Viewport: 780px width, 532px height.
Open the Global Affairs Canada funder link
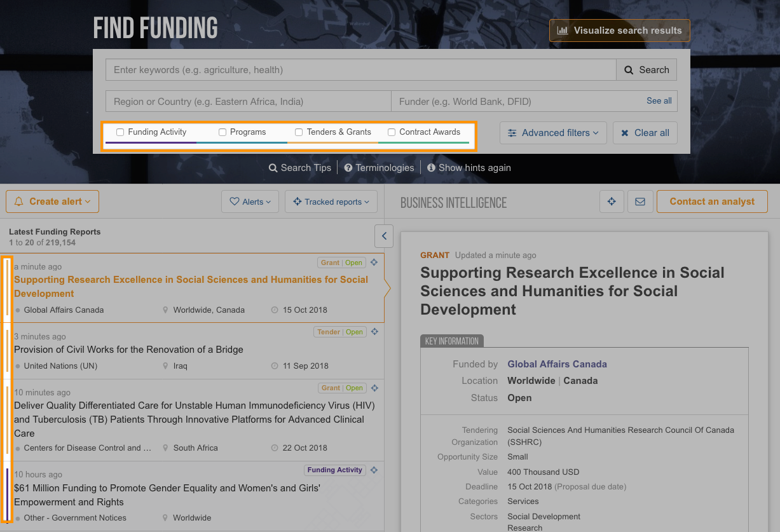click(x=557, y=364)
